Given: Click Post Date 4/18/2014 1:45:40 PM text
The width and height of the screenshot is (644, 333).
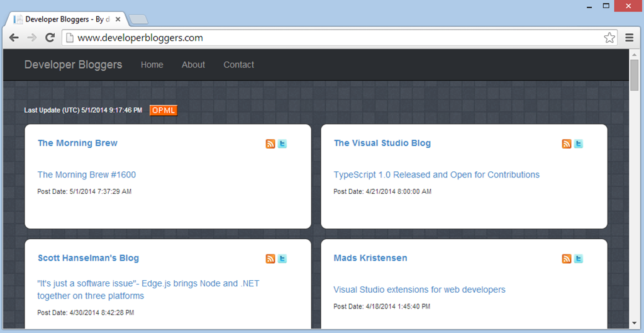Looking at the screenshot, I should tap(382, 307).
